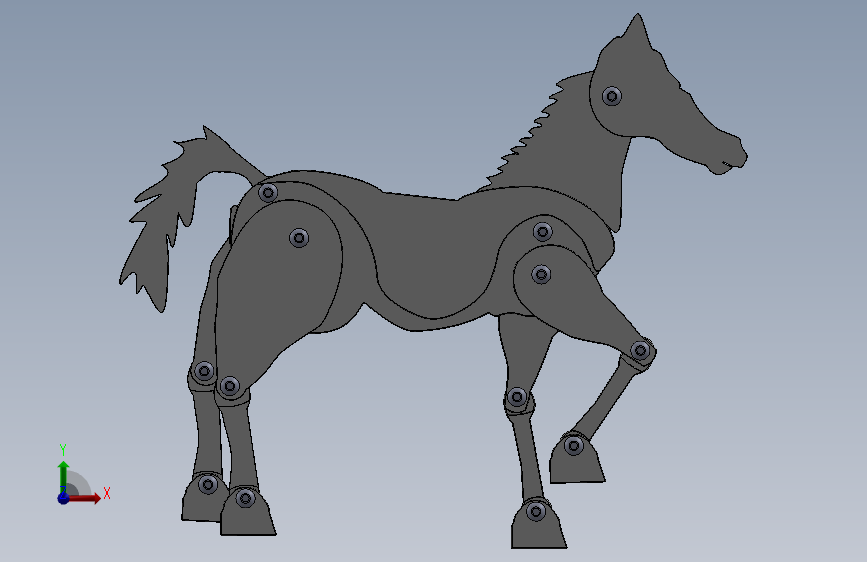Click the Y label on the triad
Image resolution: width=867 pixels, height=562 pixels.
click(63, 450)
